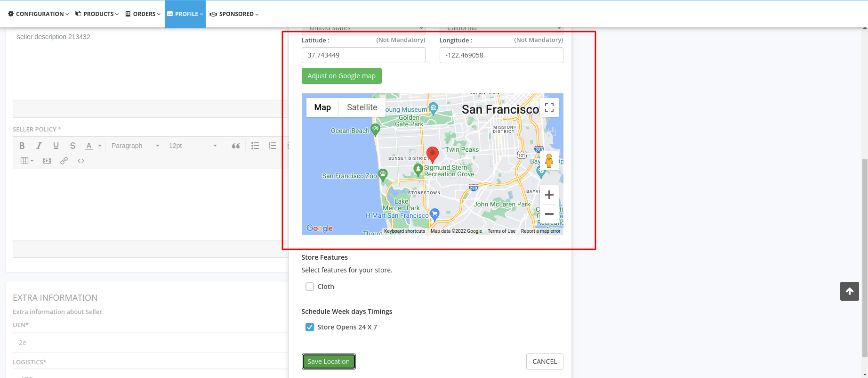Viewport: 868px width, 378px height.
Task: Open the Configuration menu
Action: tap(39, 14)
